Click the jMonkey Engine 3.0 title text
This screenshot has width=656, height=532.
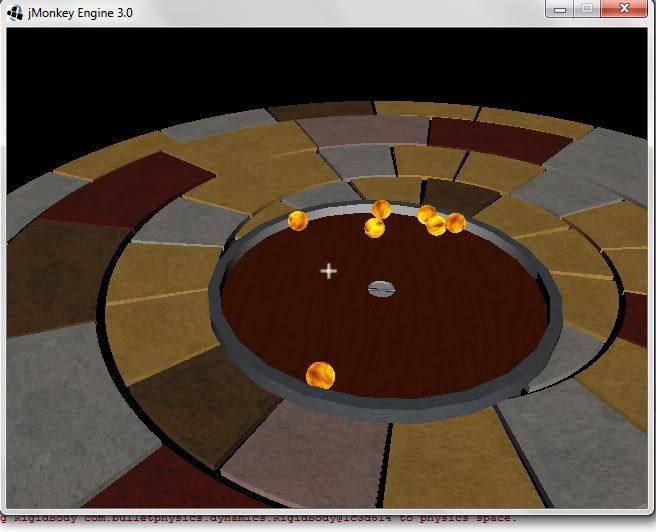pyautogui.click(x=80, y=13)
